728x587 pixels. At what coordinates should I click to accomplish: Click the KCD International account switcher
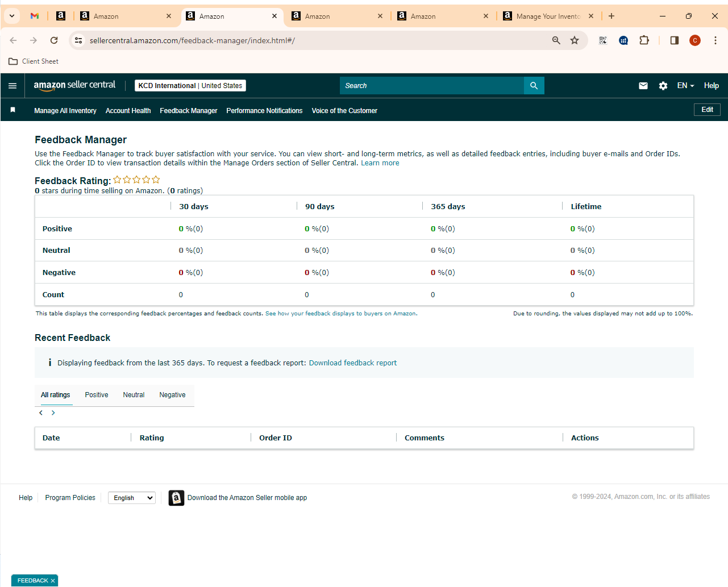pyautogui.click(x=190, y=86)
